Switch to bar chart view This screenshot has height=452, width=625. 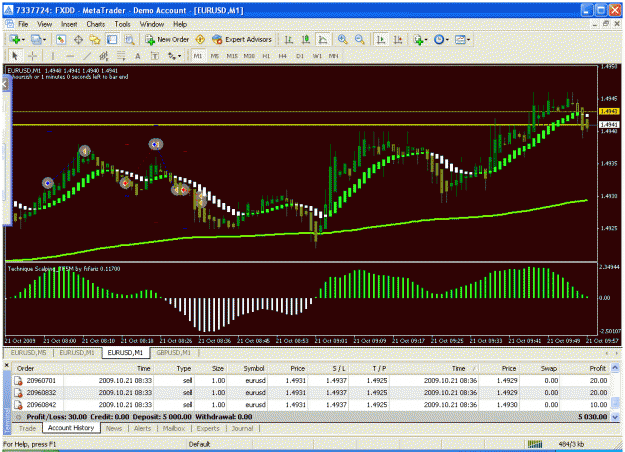(289, 39)
